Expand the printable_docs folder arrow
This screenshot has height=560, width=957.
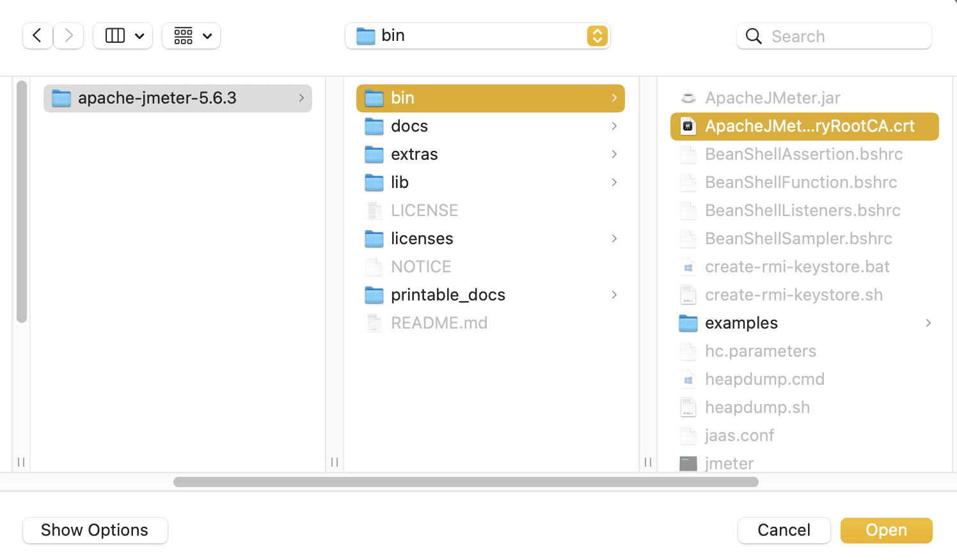point(614,295)
